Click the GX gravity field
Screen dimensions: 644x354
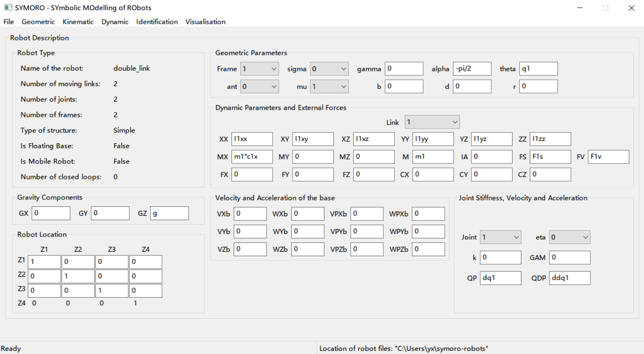(x=51, y=213)
